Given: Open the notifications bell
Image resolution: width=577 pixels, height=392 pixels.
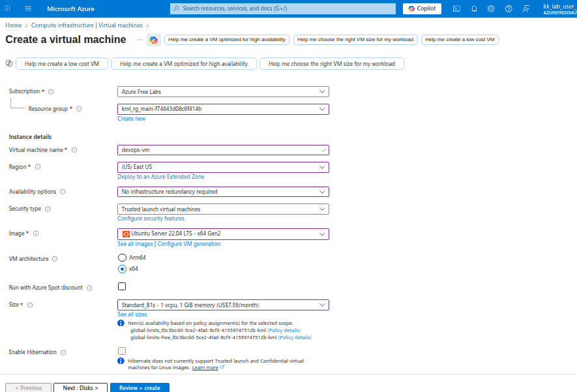Looking at the screenshot, I should pos(474,8).
